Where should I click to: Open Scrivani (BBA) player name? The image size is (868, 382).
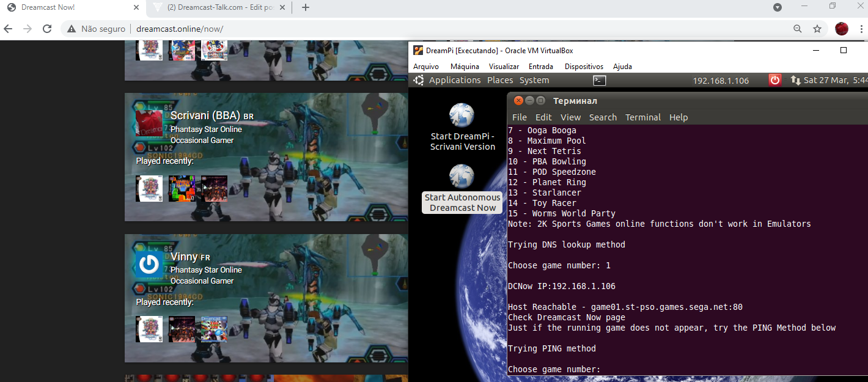click(x=207, y=116)
